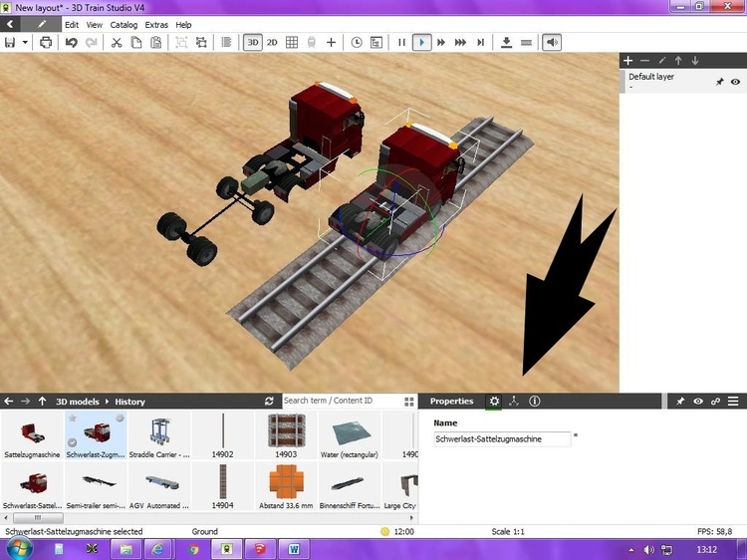The width and height of the screenshot is (747, 560).
Task: Select the Straddle Carrier thumbnail
Action: point(159,435)
